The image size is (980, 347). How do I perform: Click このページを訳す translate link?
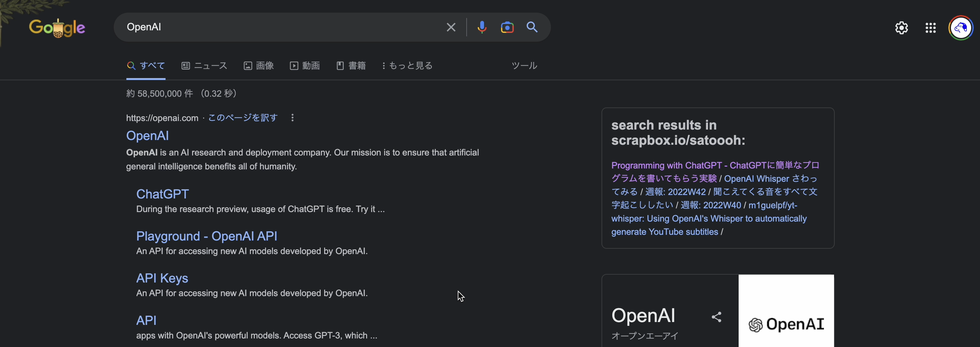pos(243,118)
